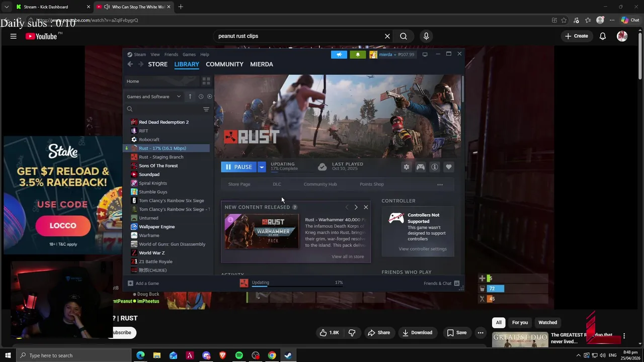Open YouTube notifications bell
Screen dimensions: 644x362
coord(603,36)
